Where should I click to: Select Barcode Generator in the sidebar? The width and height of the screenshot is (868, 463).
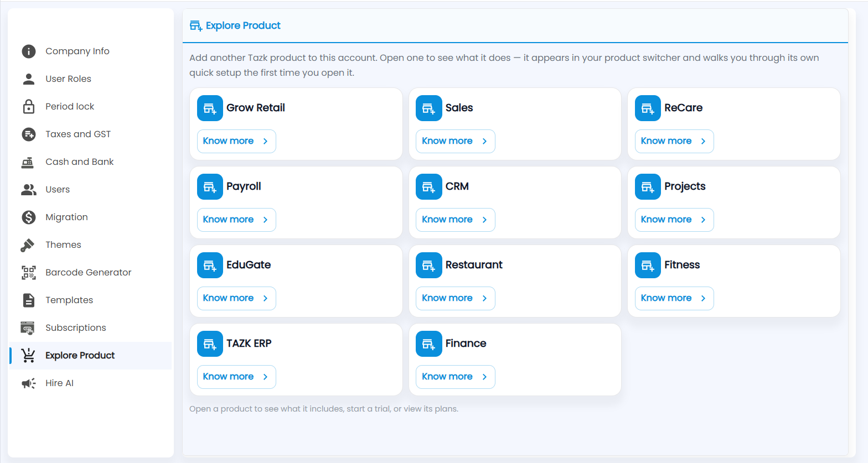[x=91, y=273]
